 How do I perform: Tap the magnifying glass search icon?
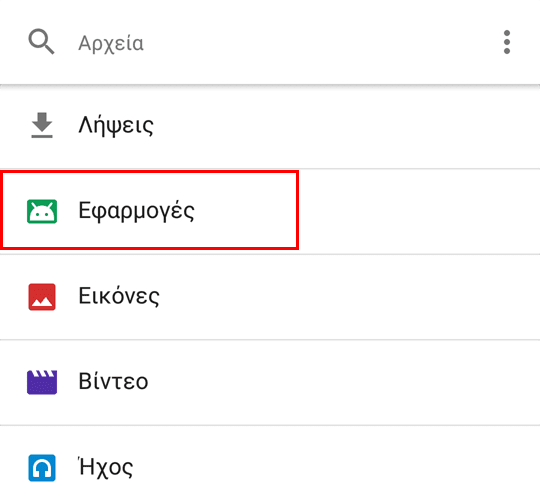pyautogui.click(x=41, y=41)
